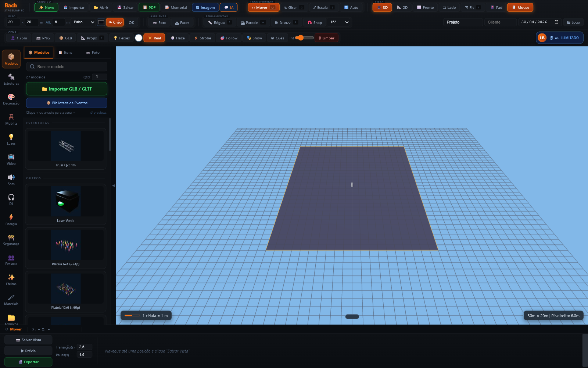
Task: Select the Escala scale tool
Action: click(323, 7)
